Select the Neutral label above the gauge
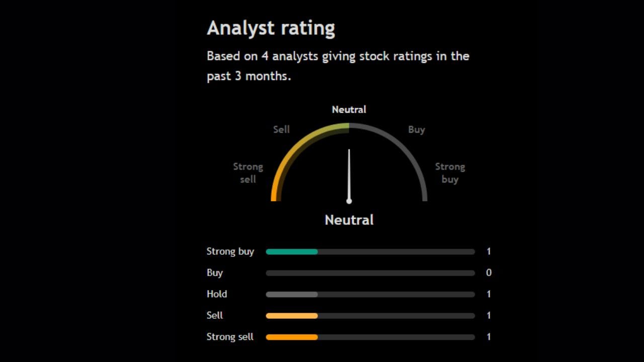Viewport: 644px width, 362px height. tap(349, 110)
